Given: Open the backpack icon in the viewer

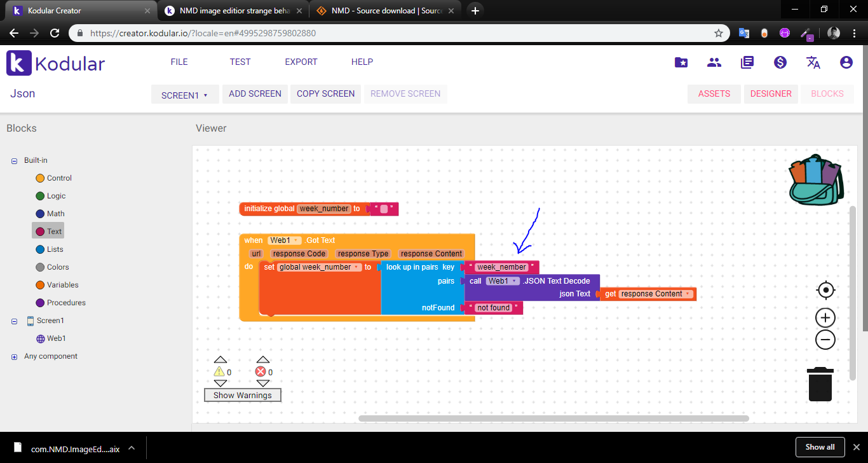Looking at the screenshot, I should pos(816,180).
